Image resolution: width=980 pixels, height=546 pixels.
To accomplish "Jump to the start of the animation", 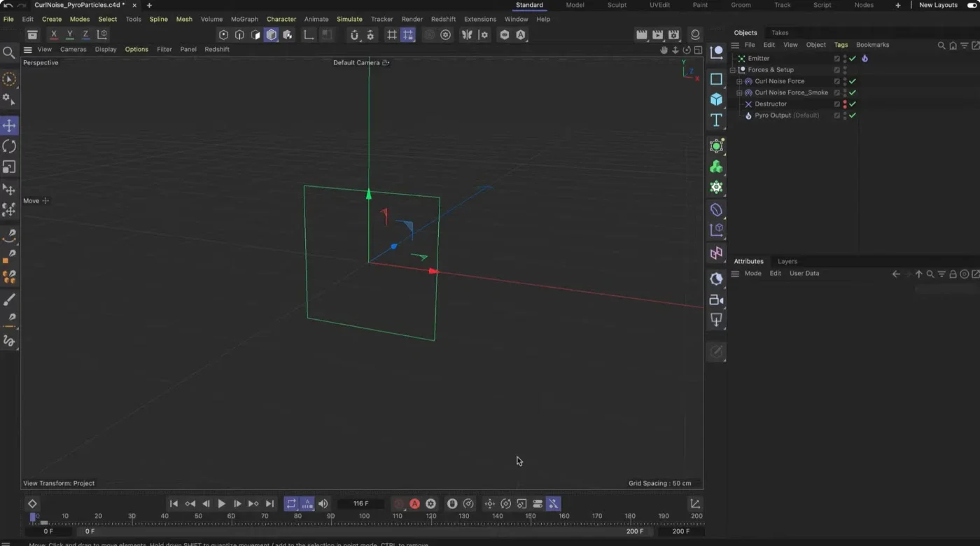I will tap(174, 503).
